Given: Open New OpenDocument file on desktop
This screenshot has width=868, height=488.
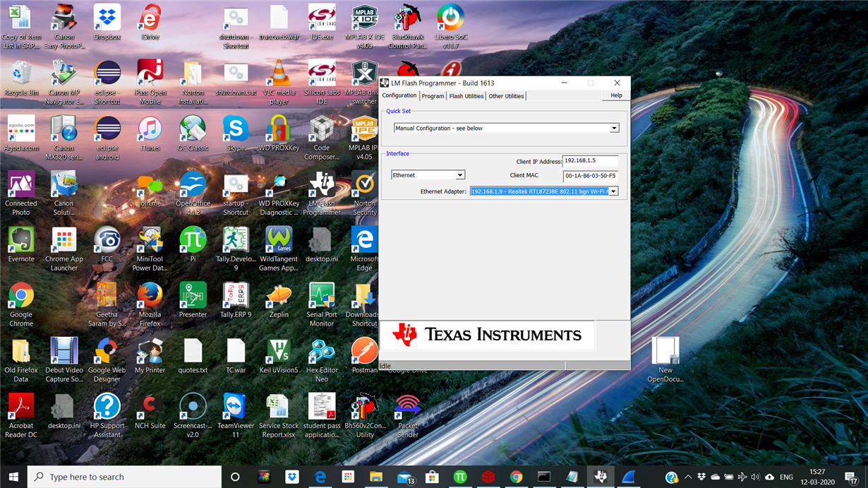Looking at the screenshot, I should click(x=665, y=360).
